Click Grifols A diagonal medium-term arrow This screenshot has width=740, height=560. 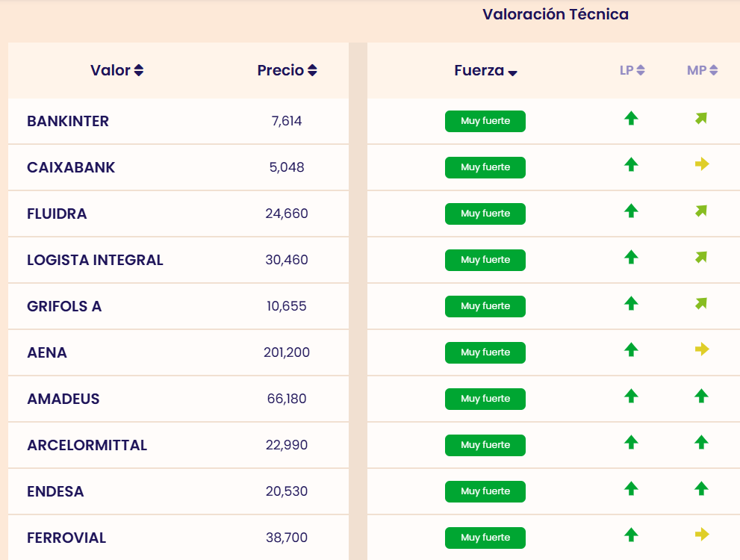700,304
